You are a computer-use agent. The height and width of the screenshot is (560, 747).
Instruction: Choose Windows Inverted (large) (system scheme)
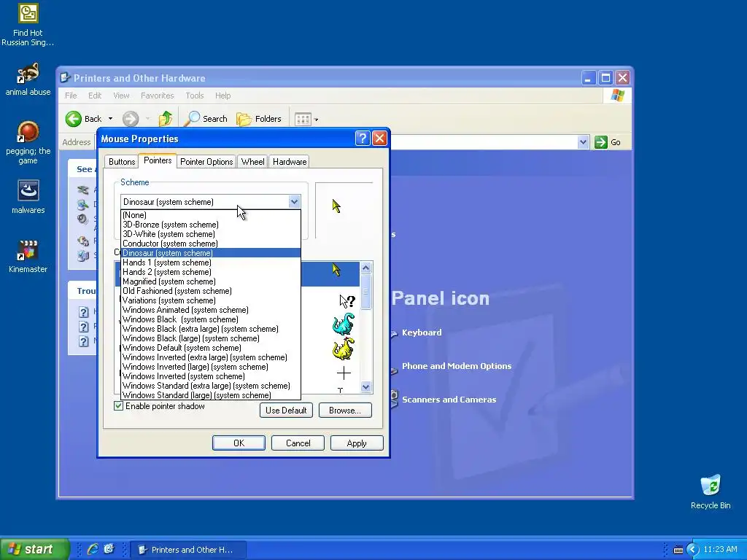point(211,367)
